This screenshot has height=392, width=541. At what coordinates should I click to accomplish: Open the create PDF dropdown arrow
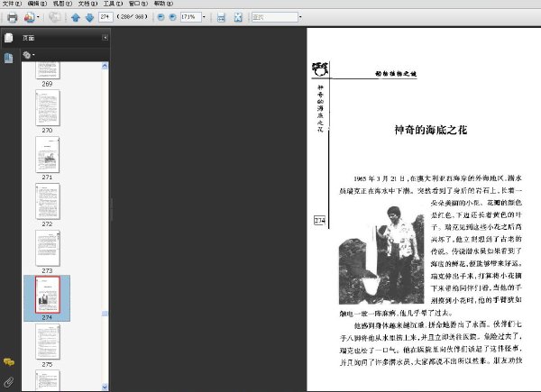pyautogui.click(x=38, y=17)
